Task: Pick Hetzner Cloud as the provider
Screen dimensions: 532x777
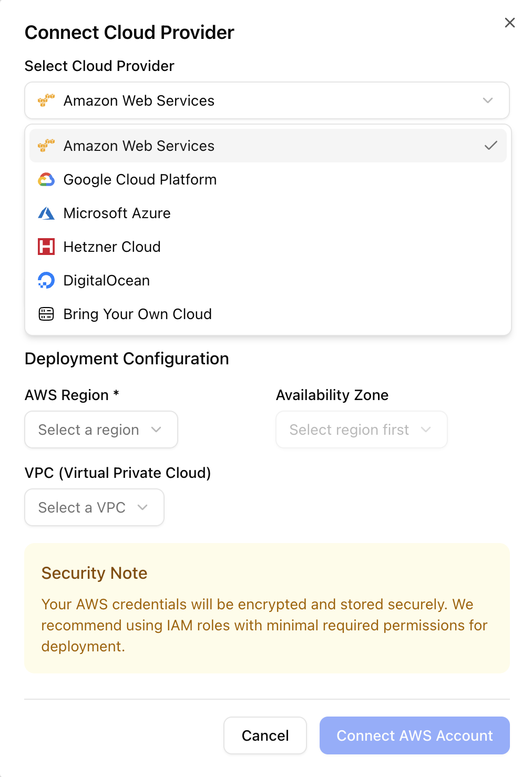Action: click(x=112, y=247)
